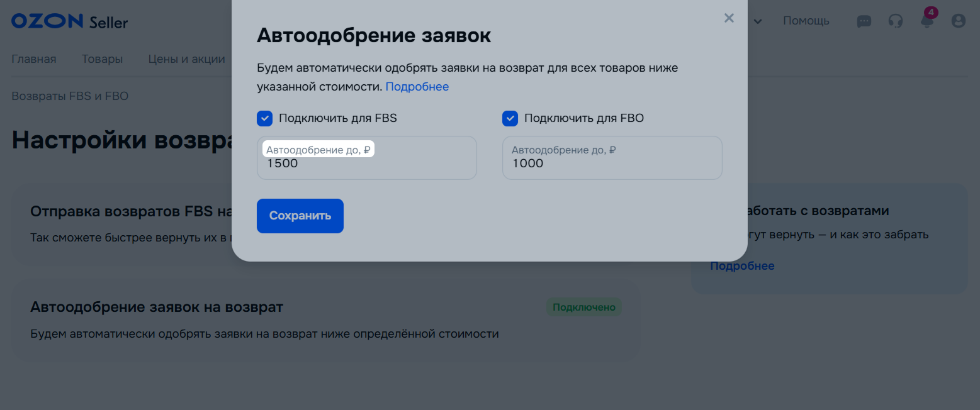Open the notifications bell
Screen dimensions: 980x410
click(926, 21)
